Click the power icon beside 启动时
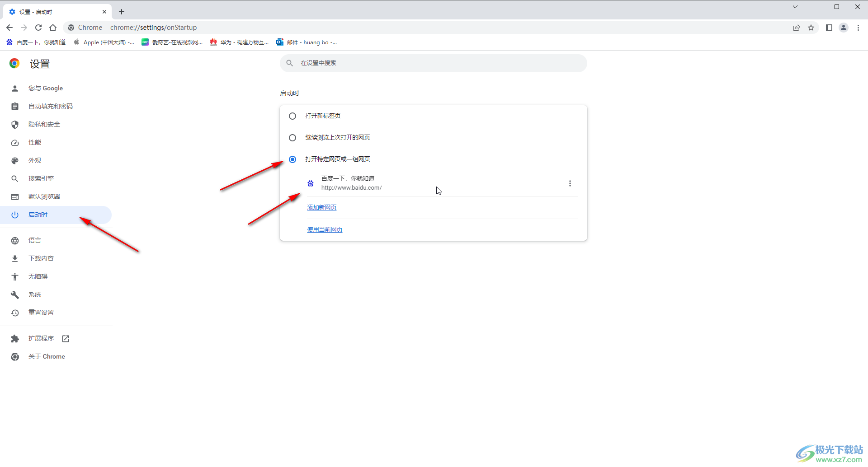Image resolution: width=868 pixels, height=467 pixels. click(15, 215)
